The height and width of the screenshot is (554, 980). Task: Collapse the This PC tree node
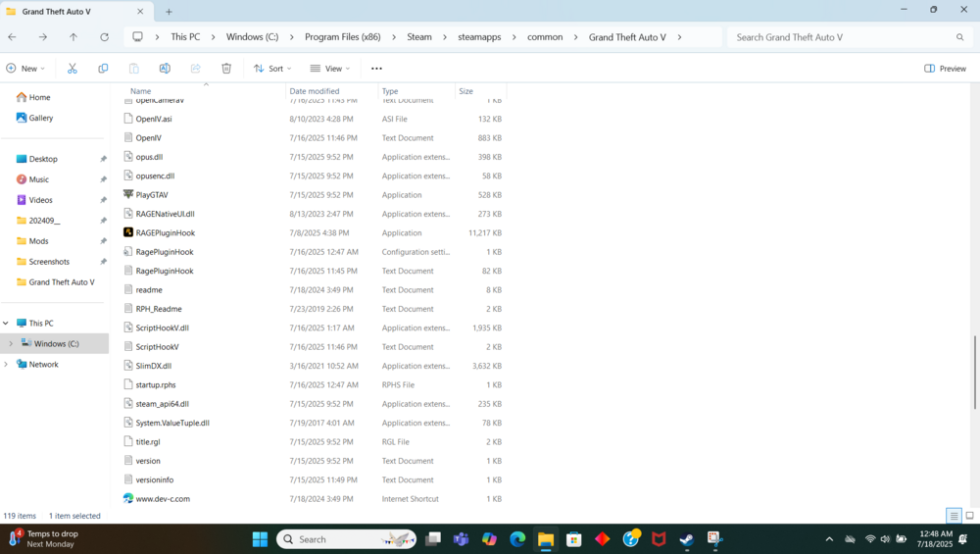6,324
